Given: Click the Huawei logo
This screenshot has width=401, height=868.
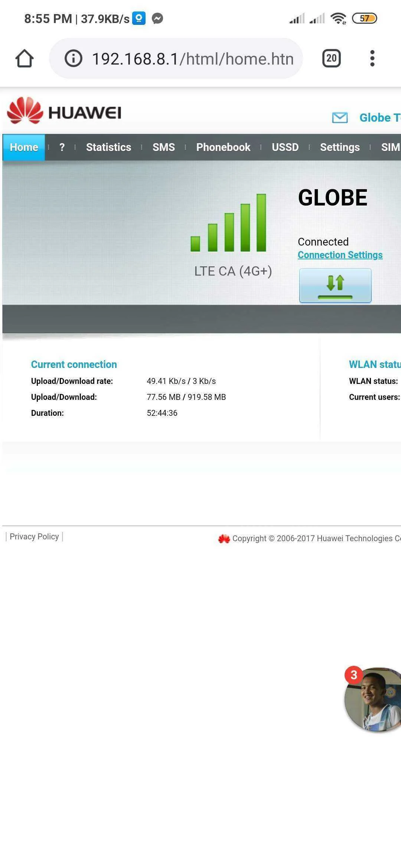Looking at the screenshot, I should (64, 111).
